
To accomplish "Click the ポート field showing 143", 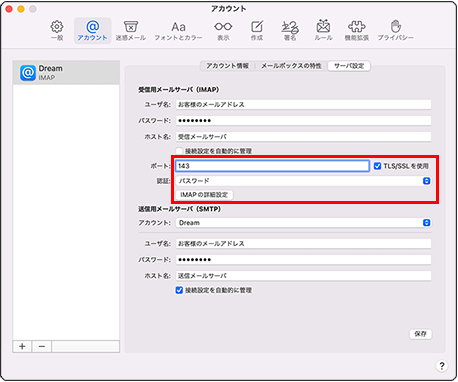I will 272,166.
